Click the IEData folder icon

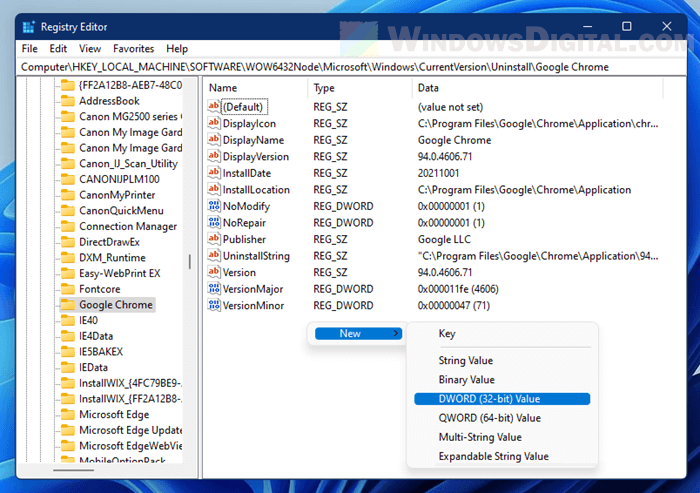(68, 367)
